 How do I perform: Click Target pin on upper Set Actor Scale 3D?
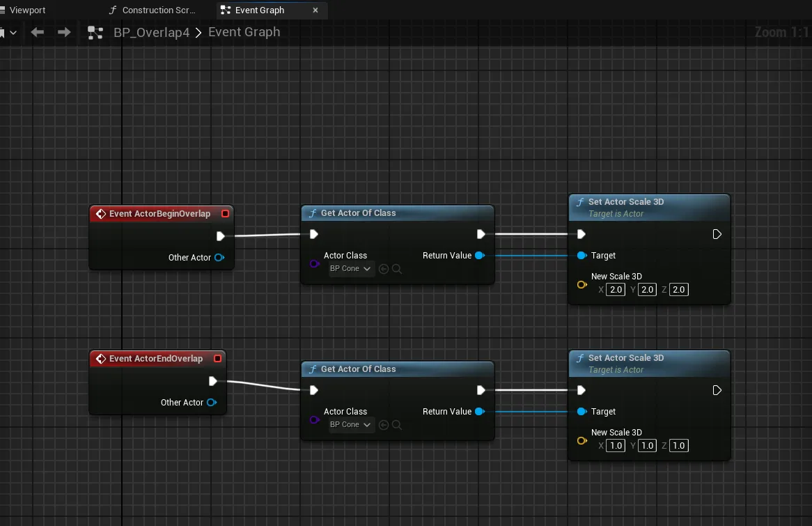[582, 256]
